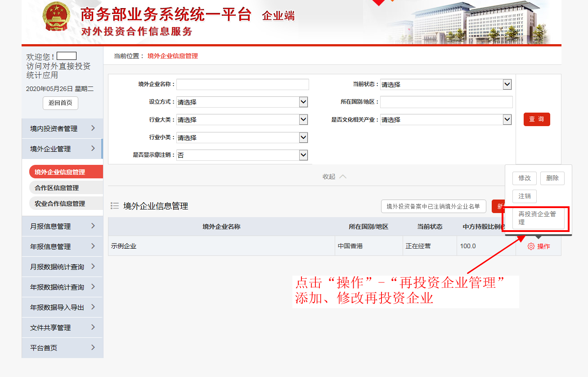Click the 境外企业名称 text input field
The width and height of the screenshot is (588, 377).
pyautogui.click(x=242, y=84)
